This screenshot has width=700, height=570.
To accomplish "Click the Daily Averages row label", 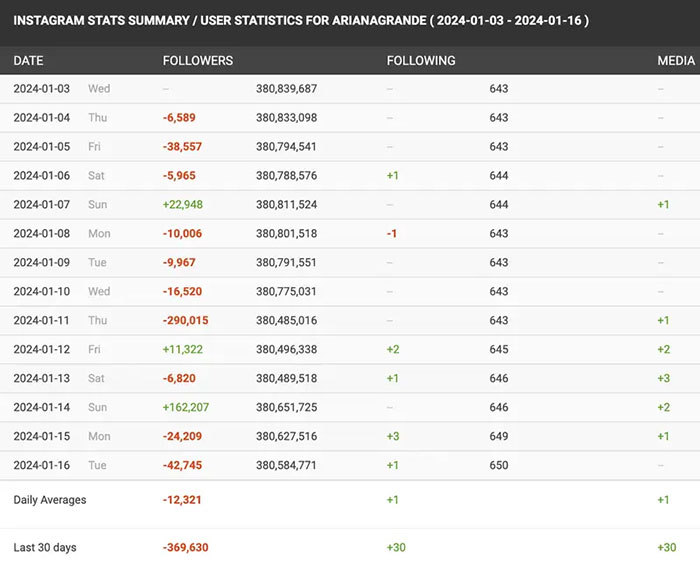I will click(50, 500).
